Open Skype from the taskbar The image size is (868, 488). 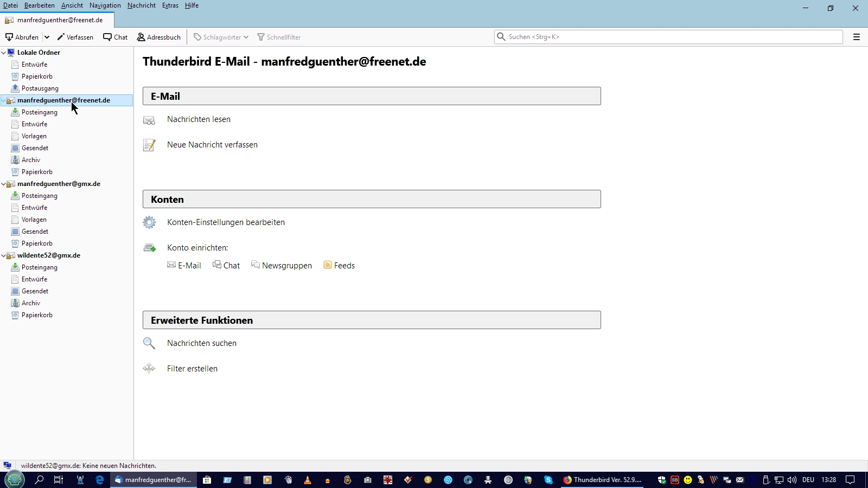tap(548, 480)
